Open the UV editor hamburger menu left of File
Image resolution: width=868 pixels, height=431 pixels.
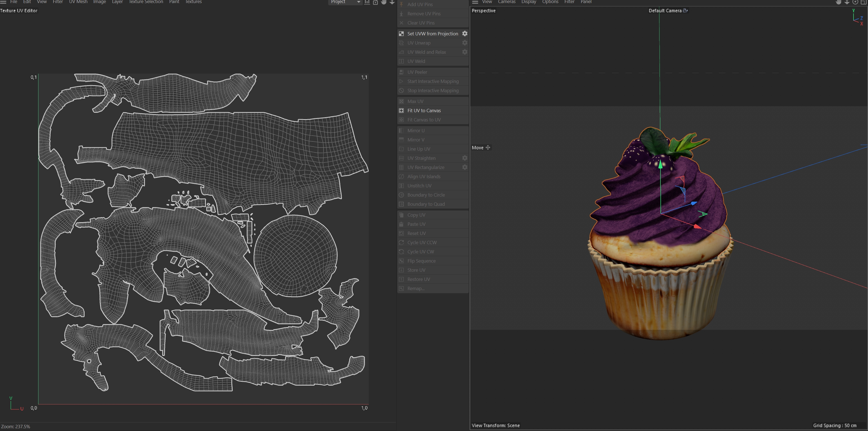tap(3, 2)
